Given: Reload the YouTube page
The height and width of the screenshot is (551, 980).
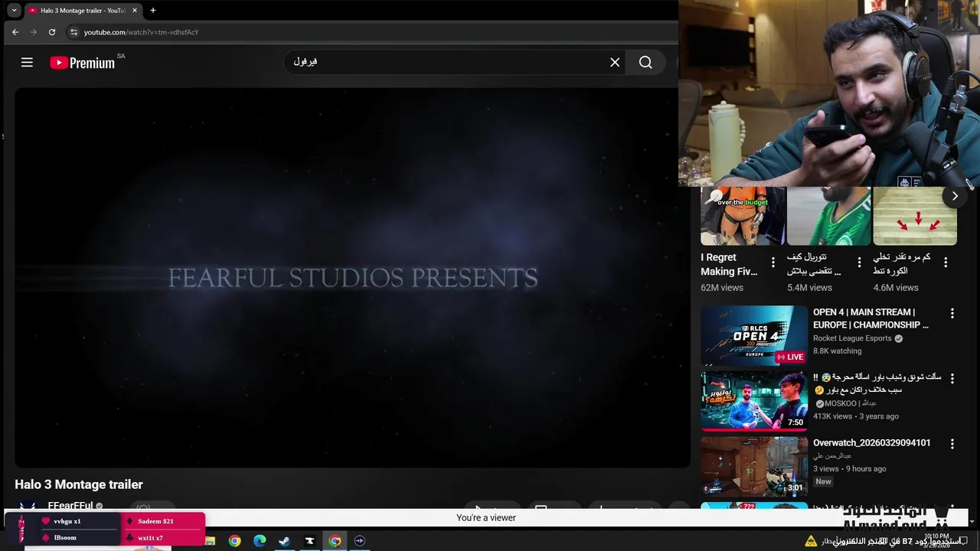Looking at the screenshot, I should (52, 32).
